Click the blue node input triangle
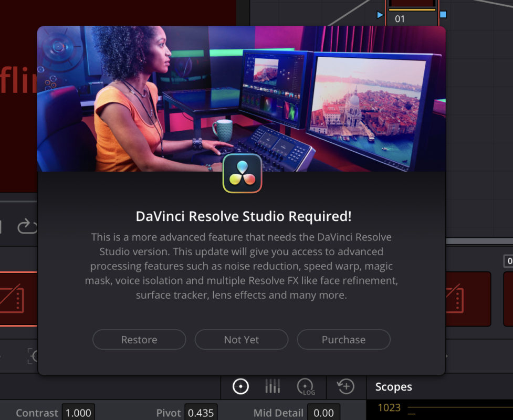 click(380, 15)
